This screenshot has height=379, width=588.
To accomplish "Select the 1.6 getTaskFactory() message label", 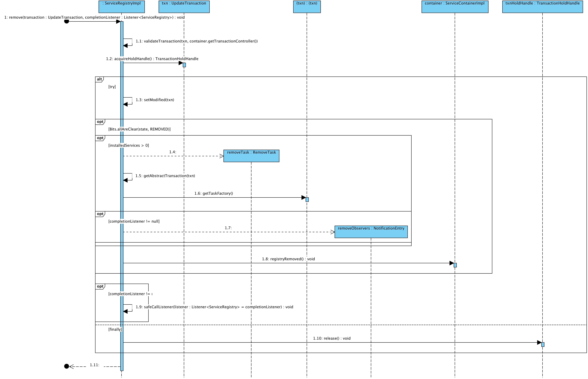I will pos(214,193).
